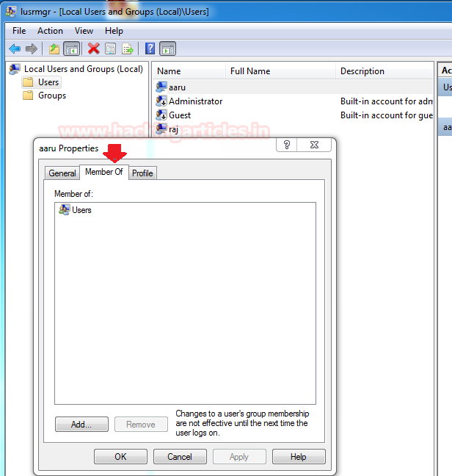Screen dimensions: 452x476
Task: Select the Guest user row
Action: 294,115
